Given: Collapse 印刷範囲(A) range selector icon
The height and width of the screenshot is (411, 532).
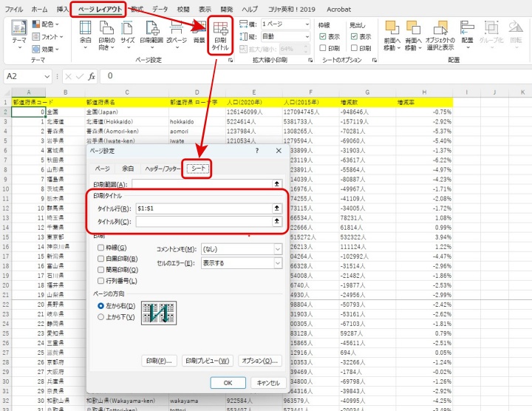Looking at the screenshot, I should pos(277,183).
